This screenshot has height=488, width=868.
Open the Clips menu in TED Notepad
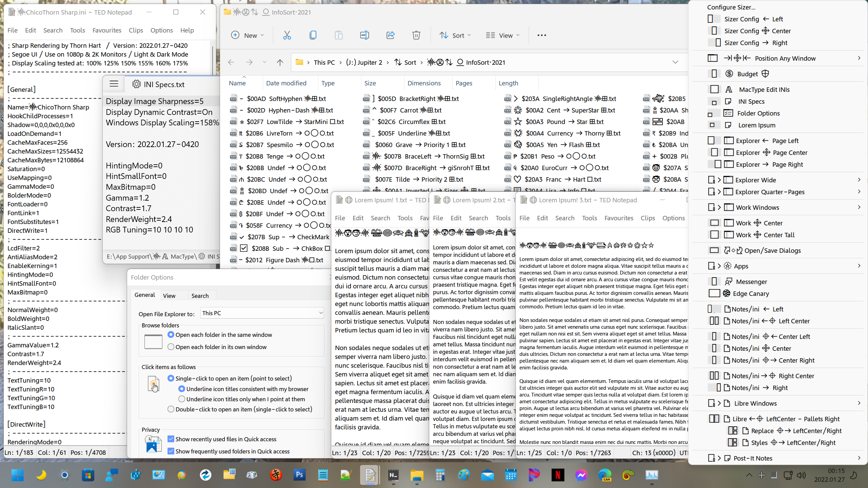click(136, 30)
